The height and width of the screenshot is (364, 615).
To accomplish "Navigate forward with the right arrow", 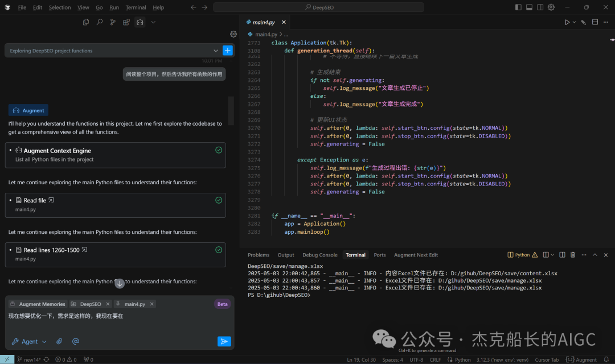I will [204, 7].
